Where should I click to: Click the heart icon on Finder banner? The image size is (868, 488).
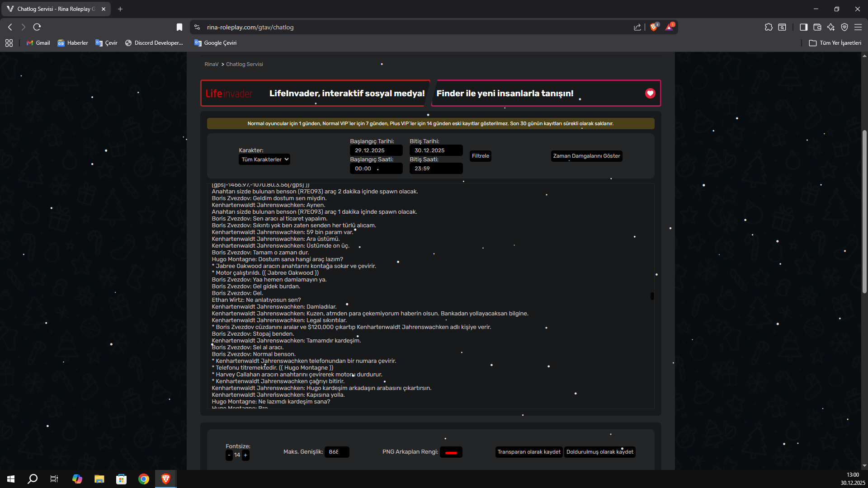[x=650, y=93]
